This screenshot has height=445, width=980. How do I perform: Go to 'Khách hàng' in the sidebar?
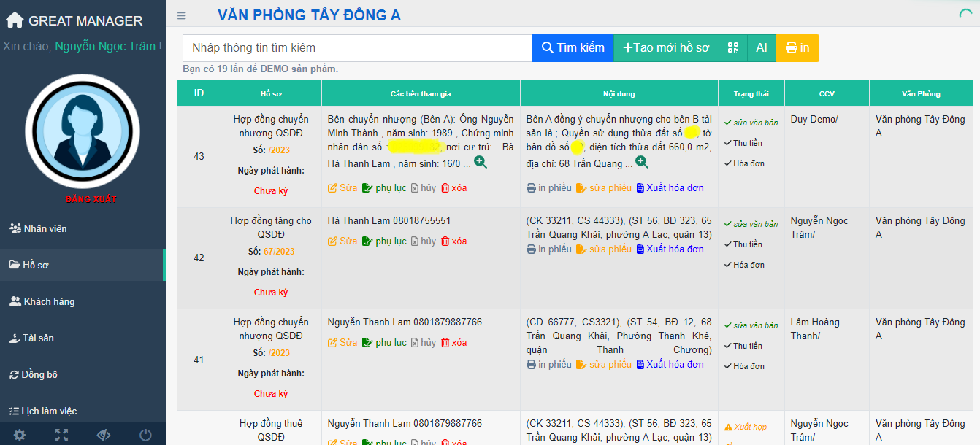(49, 301)
